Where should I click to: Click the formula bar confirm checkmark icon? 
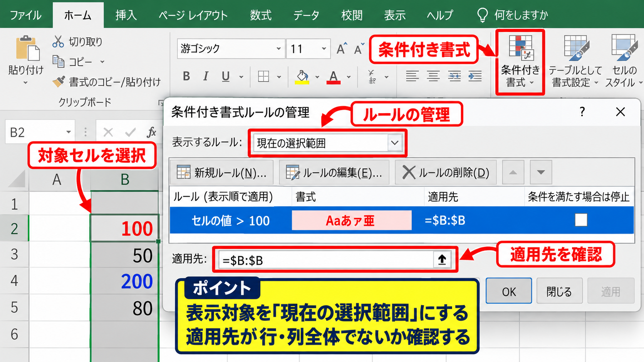tap(130, 132)
